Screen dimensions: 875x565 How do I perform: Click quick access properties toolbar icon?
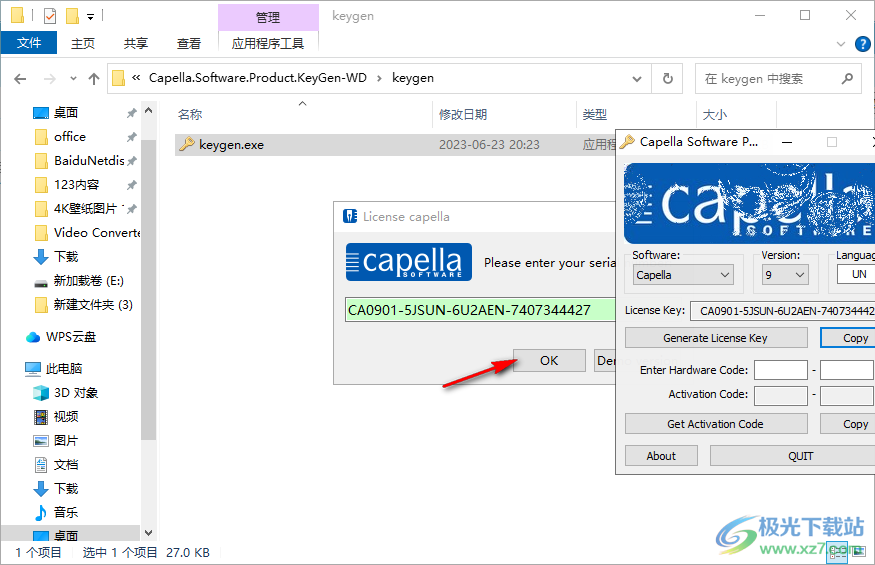(x=50, y=16)
